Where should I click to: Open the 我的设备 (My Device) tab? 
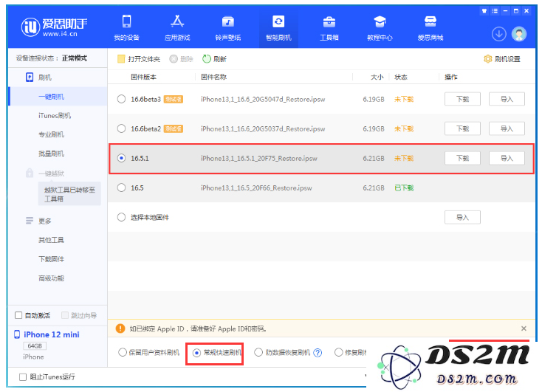pos(126,28)
